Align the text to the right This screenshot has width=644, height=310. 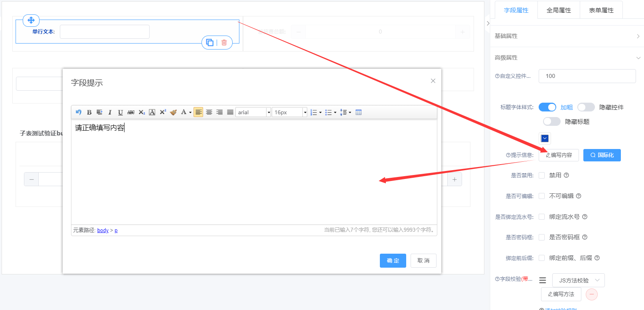[x=219, y=112]
